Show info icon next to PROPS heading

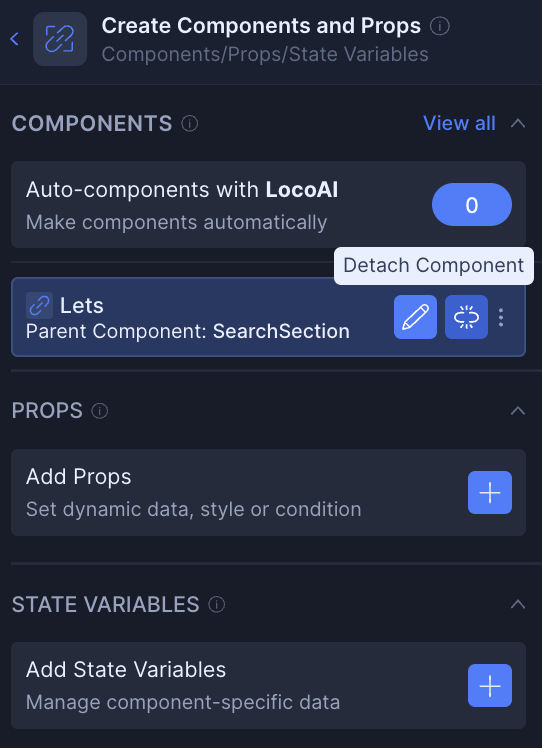100,411
